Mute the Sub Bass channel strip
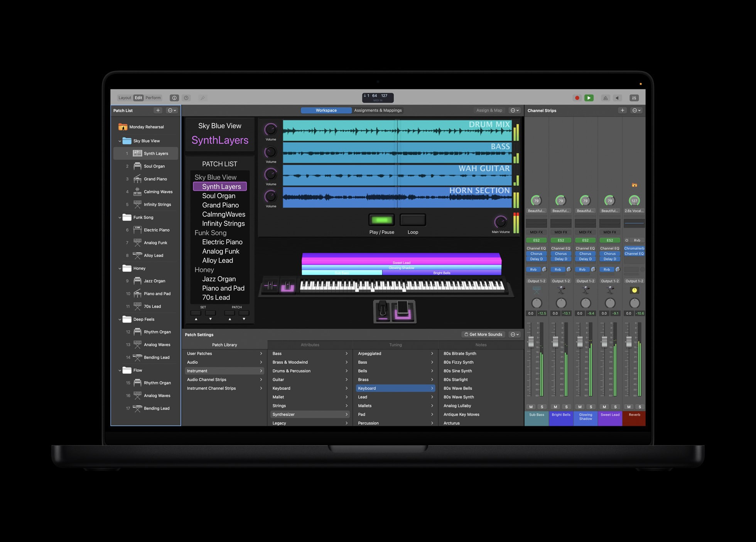The image size is (756, 542). tap(531, 407)
